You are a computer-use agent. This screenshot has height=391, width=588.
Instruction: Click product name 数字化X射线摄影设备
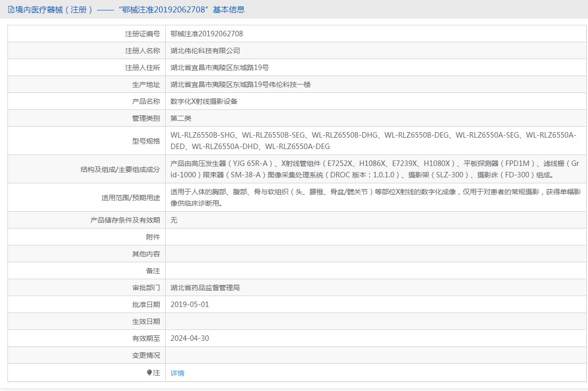click(x=203, y=101)
